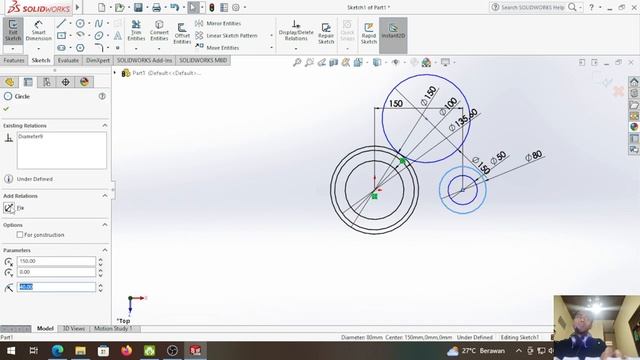The width and height of the screenshot is (640, 360).
Task: Open the Evaluate tab
Action: point(68,60)
